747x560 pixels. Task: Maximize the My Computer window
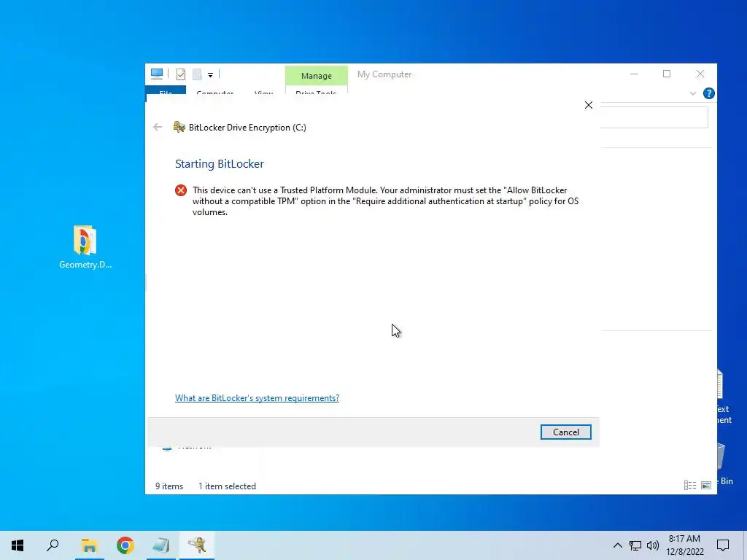(x=667, y=74)
